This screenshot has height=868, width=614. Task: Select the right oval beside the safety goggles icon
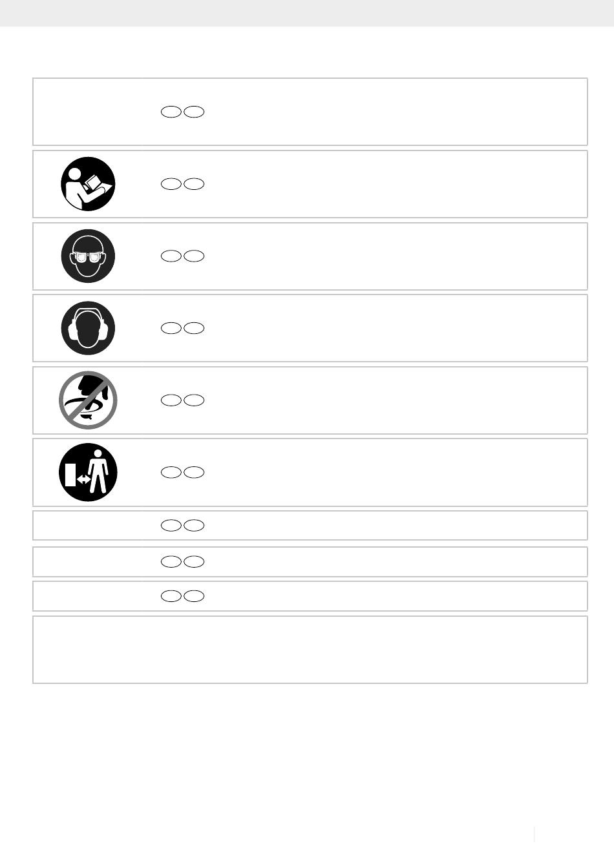[194, 256]
